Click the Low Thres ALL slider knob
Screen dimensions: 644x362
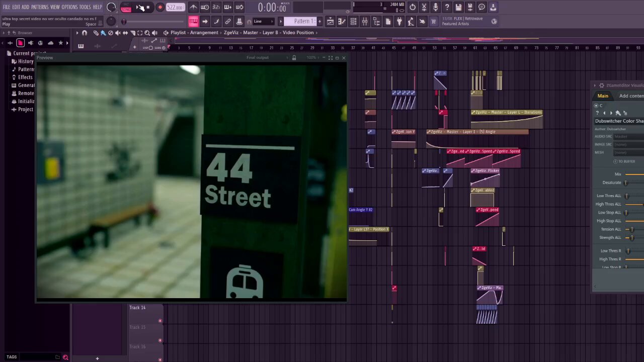[x=626, y=196]
